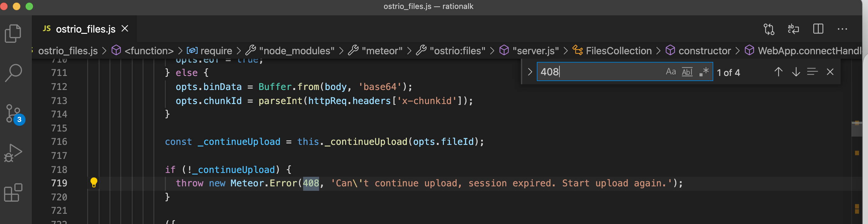Open changes compare icon in editor toolbar
868x224 pixels.
coord(769,29)
